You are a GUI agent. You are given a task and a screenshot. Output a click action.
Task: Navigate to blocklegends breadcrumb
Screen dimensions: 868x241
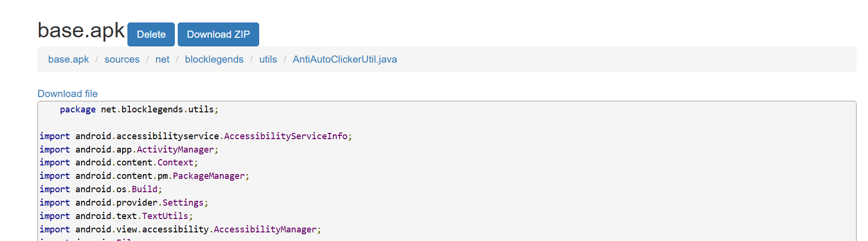coord(214,59)
